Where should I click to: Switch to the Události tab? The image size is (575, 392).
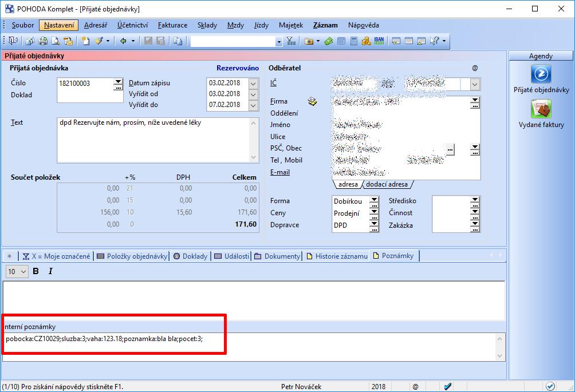point(232,256)
